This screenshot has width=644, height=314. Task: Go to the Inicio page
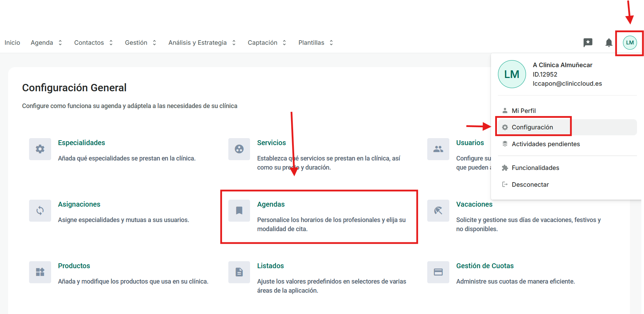coord(12,43)
